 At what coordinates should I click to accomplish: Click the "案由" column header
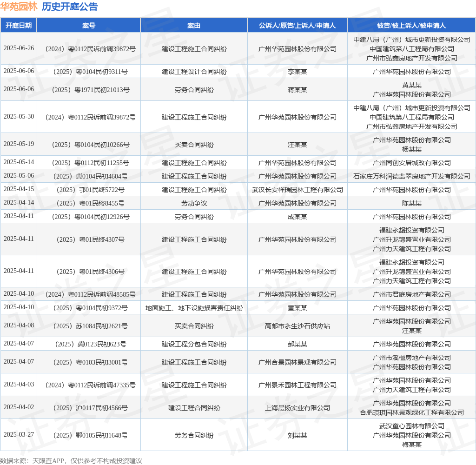pyautogui.click(x=194, y=26)
